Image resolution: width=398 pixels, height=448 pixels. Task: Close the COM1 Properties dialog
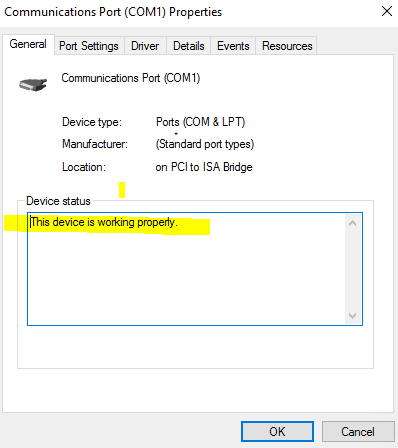pyautogui.click(x=387, y=11)
